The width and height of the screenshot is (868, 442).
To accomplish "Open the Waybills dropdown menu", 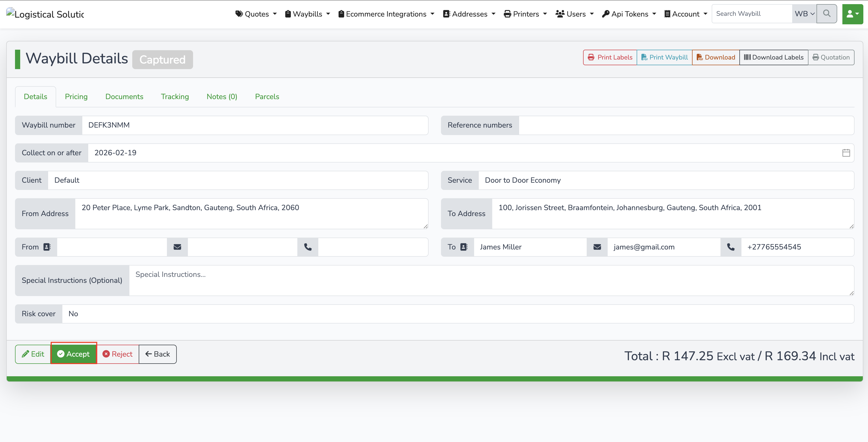I will pos(307,14).
